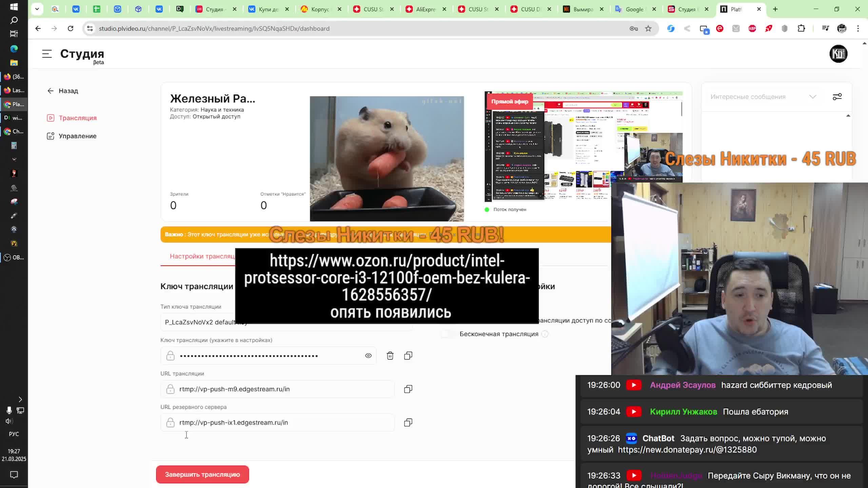The width and height of the screenshot is (868, 488).
Task: Copy the stream key with copy icon
Action: [408, 355]
